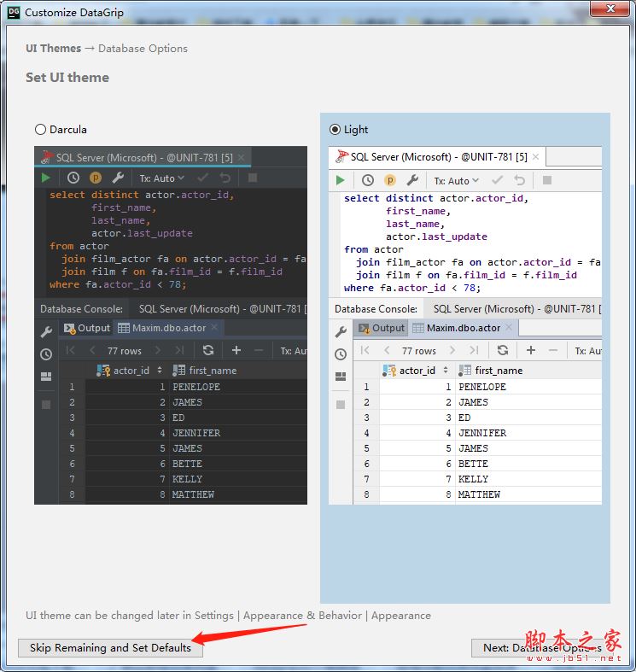Click the commit checkmark icon in Light toolbar
636x672 pixels.
pyautogui.click(x=497, y=180)
